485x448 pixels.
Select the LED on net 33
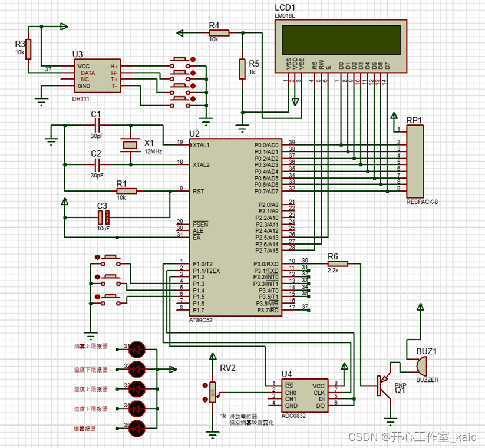click(137, 389)
